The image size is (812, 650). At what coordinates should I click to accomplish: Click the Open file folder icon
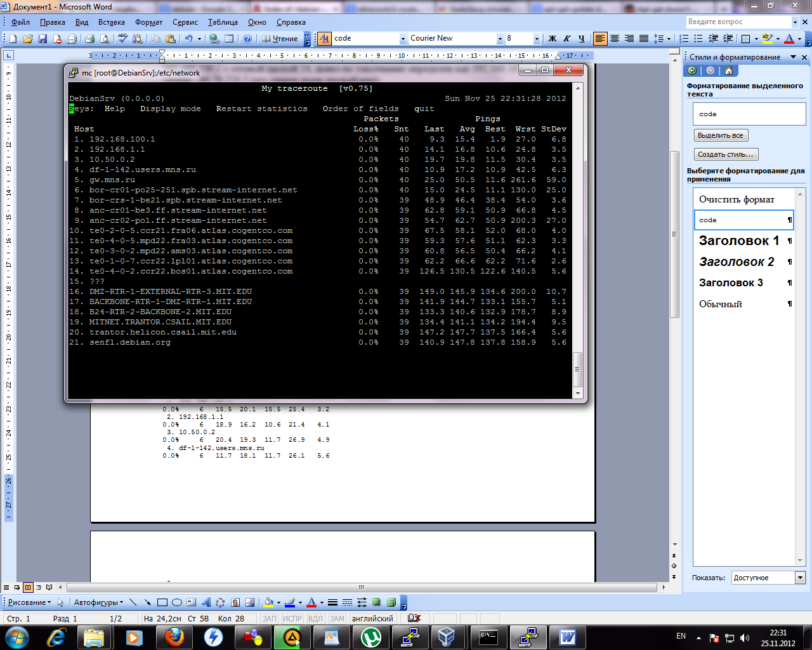tap(28, 39)
